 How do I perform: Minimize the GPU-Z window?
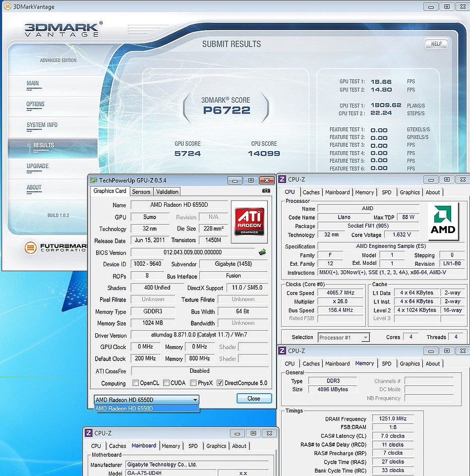coord(235,180)
